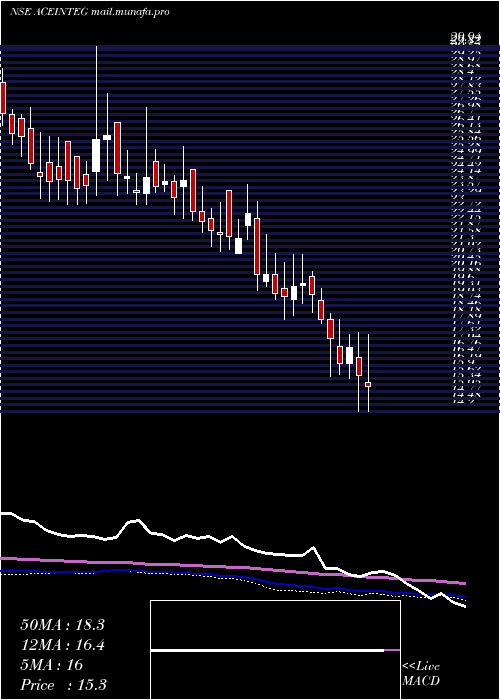The height and width of the screenshot is (700, 500).
Task: Select the 50MA : 18.3 label
Action: pos(62,625)
